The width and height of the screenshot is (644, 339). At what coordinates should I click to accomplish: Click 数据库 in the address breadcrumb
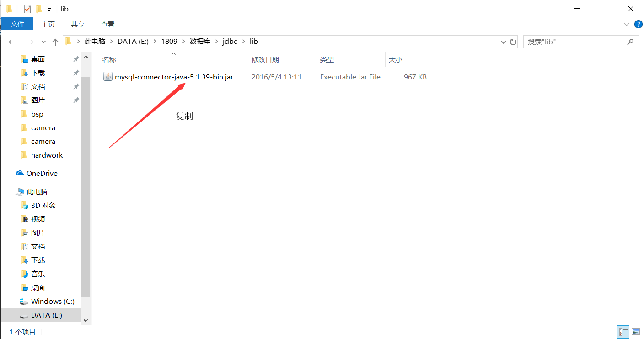(x=200, y=42)
